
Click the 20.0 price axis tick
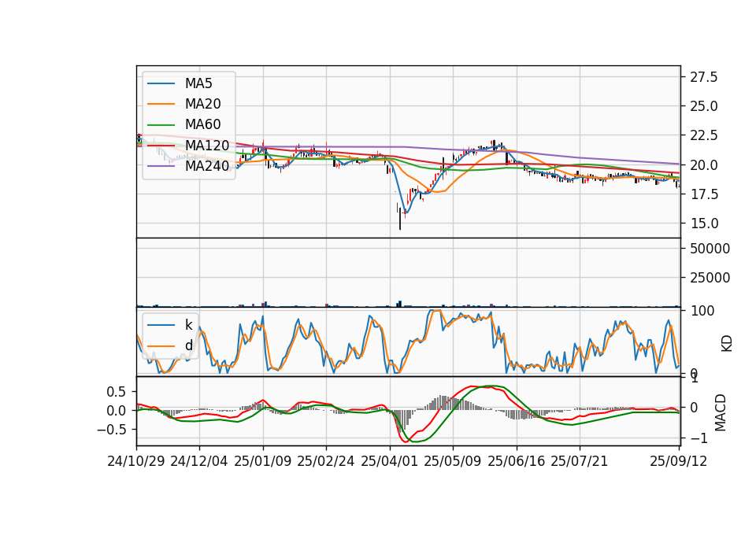(x=704, y=165)
